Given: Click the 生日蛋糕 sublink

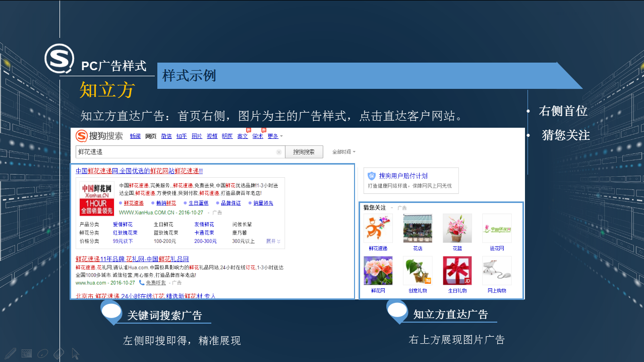Looking at the screenshot, I should tap(198, 203).
